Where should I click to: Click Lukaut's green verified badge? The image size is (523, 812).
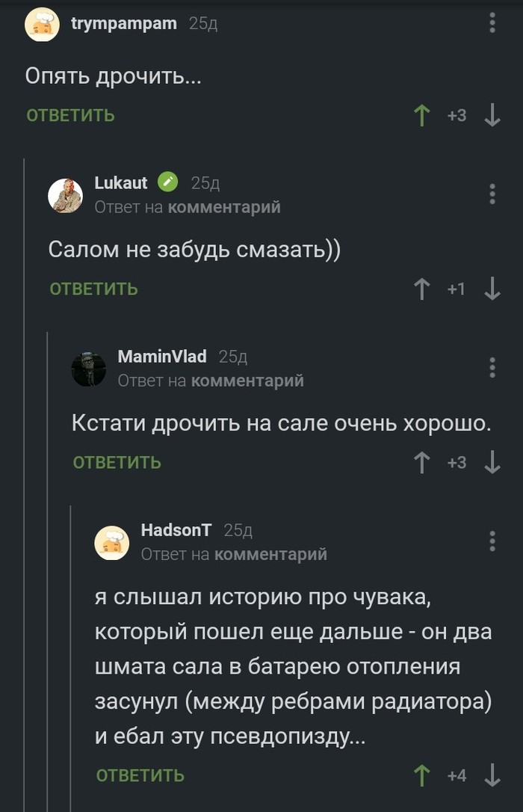click(167, 181)
